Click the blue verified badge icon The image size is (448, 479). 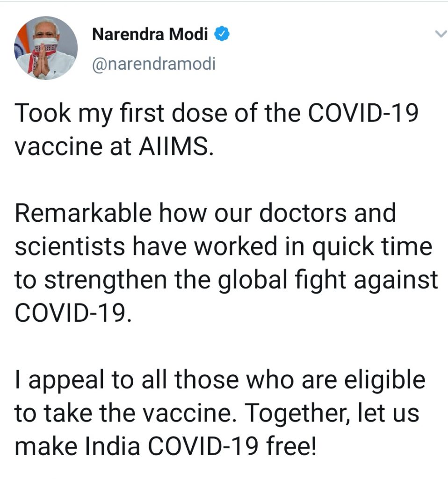[x=222, y=34]
